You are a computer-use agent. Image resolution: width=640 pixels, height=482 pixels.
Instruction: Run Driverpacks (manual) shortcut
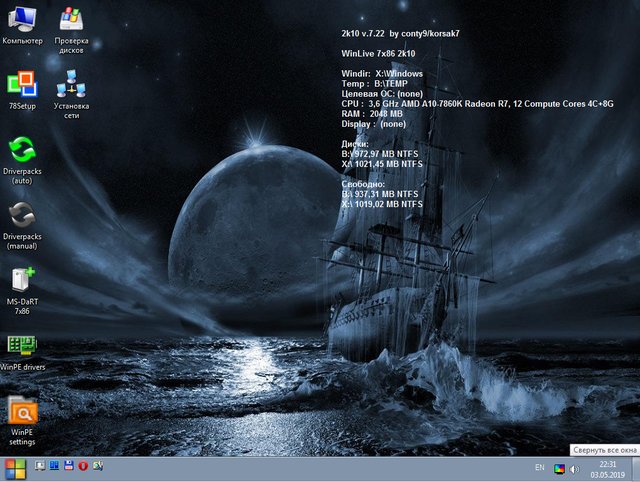(x=22, y=215)
